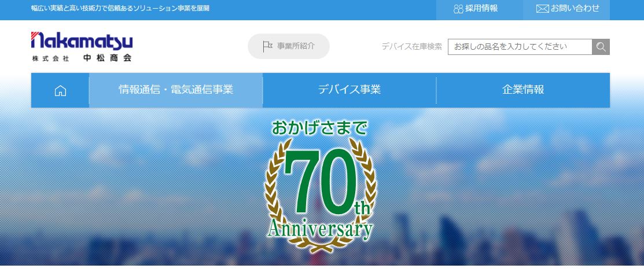
Task: Click the flag icon in 事業所紹介 button
Action: pos(267,46)
